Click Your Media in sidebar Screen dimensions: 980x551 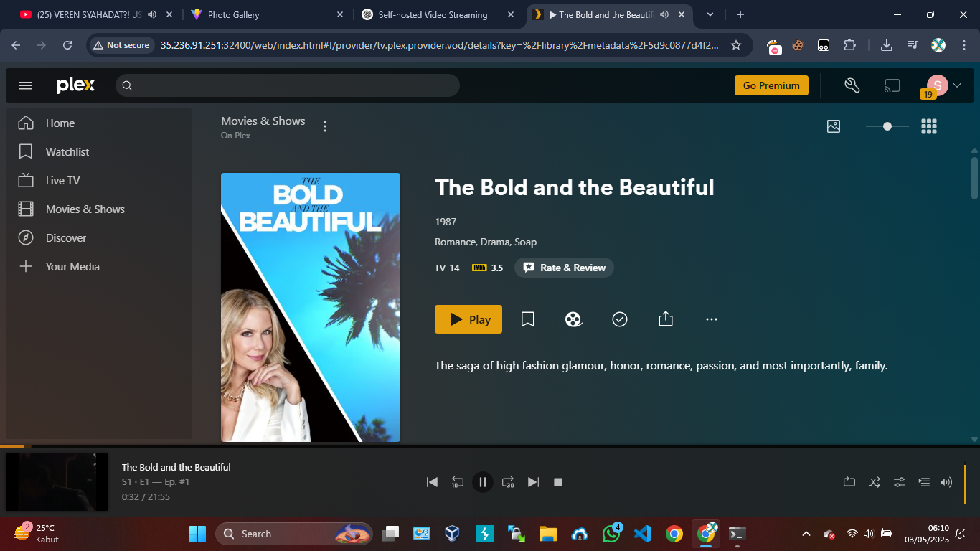pos(99,267)
